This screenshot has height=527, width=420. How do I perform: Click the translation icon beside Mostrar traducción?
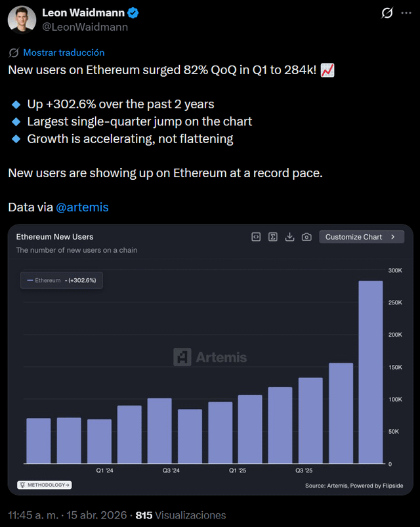(x=14, y=53)
